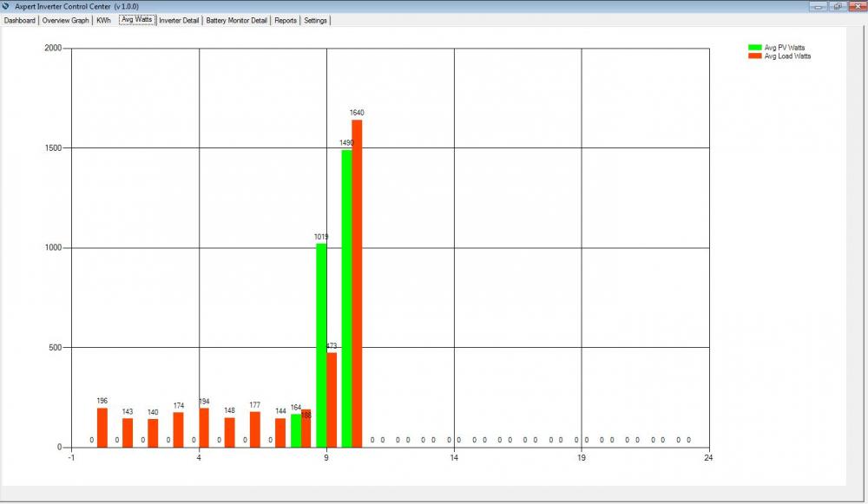Click the 500 y-axis label
Screen dimensions: 868x504
click(x=56, y=348)
